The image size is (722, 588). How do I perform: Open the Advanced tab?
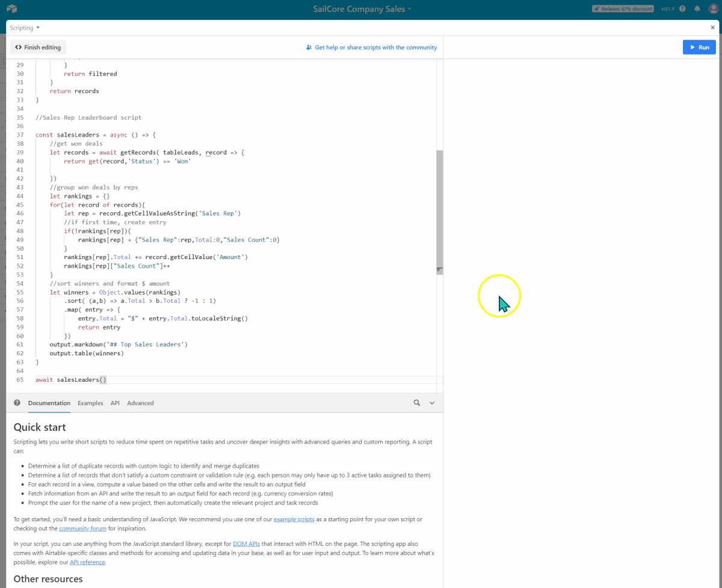click(140, 403)
